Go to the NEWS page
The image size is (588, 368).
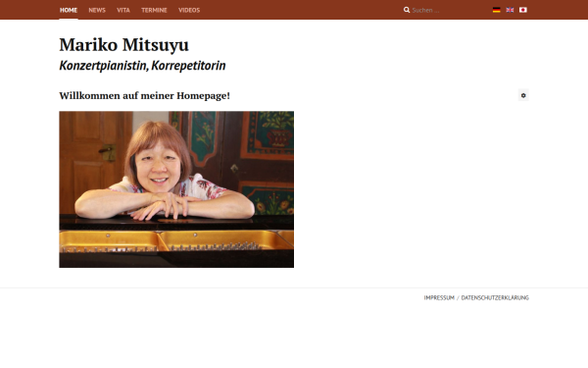click(x=97, y=10)
